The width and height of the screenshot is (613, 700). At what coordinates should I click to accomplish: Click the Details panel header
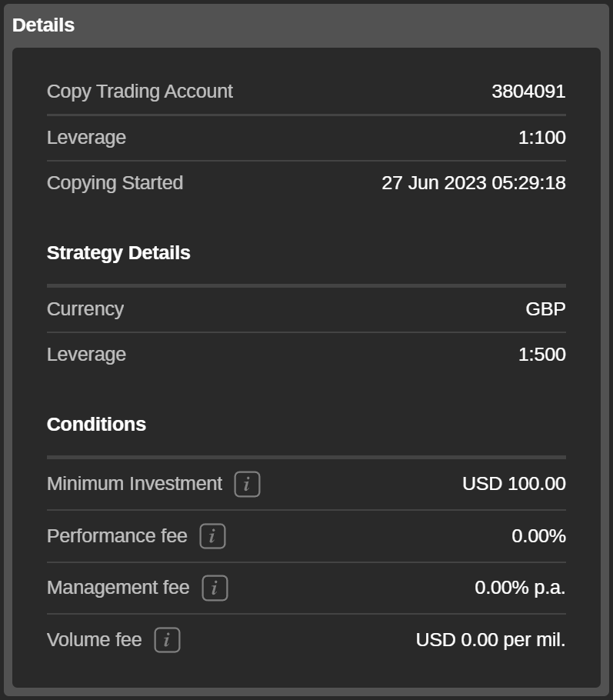(44, 25)
